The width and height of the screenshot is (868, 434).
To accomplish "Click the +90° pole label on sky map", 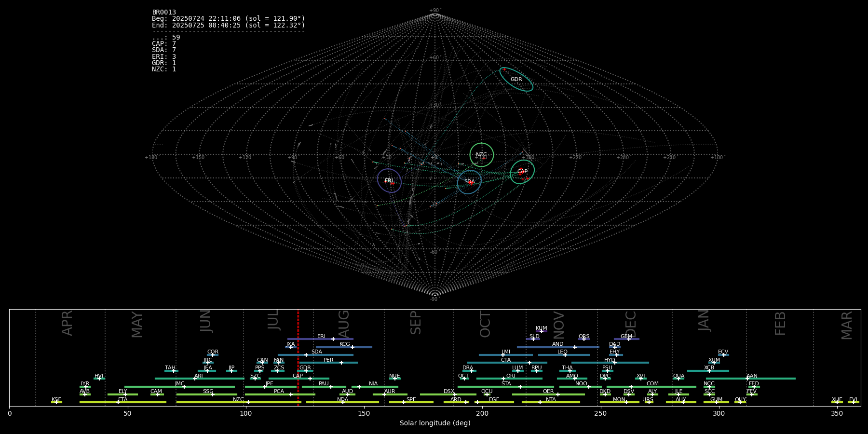I will 435,10.
